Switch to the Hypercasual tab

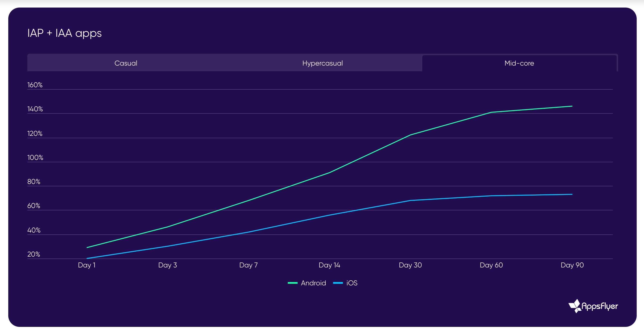pos(322,63)
